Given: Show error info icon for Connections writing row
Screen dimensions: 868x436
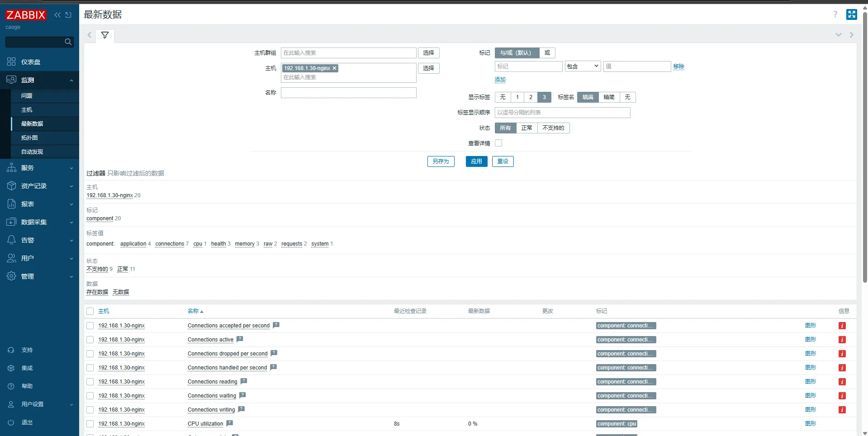Looking at the screenshot, I should click(842, 410).
